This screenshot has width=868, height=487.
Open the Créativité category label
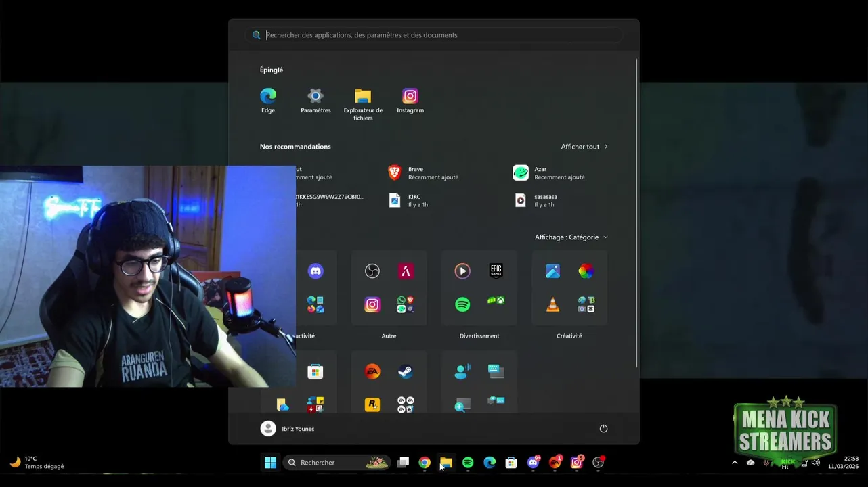click(x=569, y=336)
